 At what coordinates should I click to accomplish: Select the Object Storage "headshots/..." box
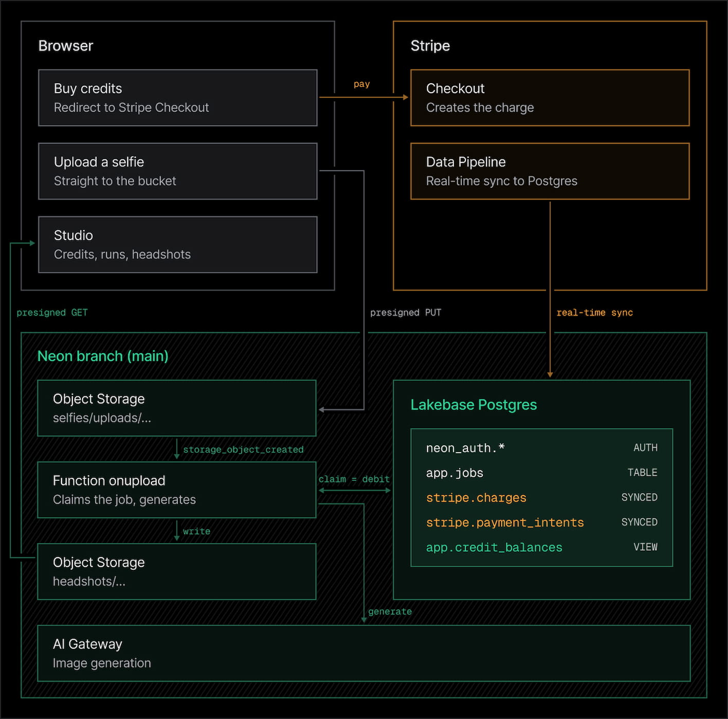click(x=177, y=571)
